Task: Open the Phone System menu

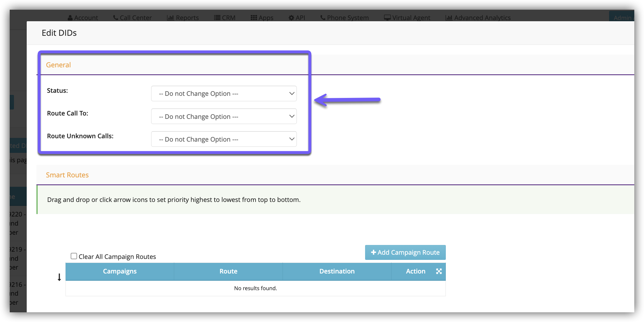Action: point(344,18)
